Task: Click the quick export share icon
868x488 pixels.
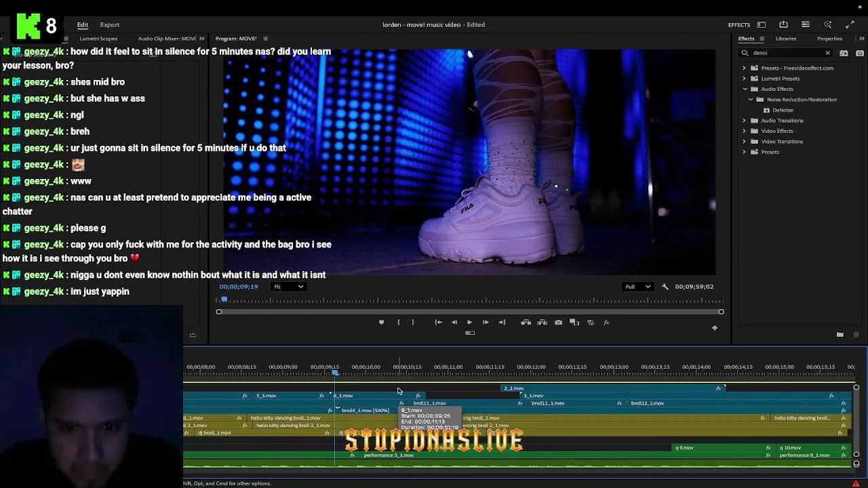Action: pyautogui.click(x=783, y=25)
